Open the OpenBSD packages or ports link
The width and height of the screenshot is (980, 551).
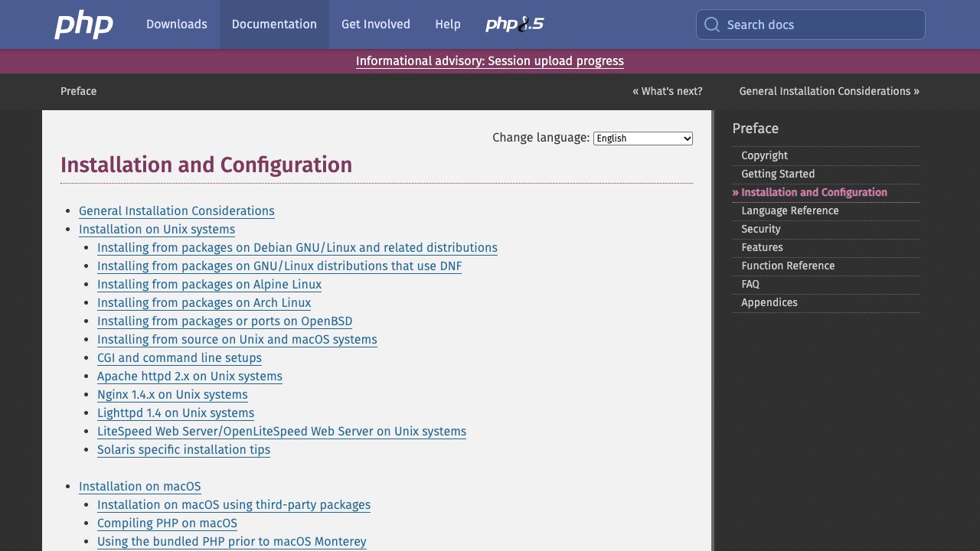pyautogui.click(x=225, y=321)
